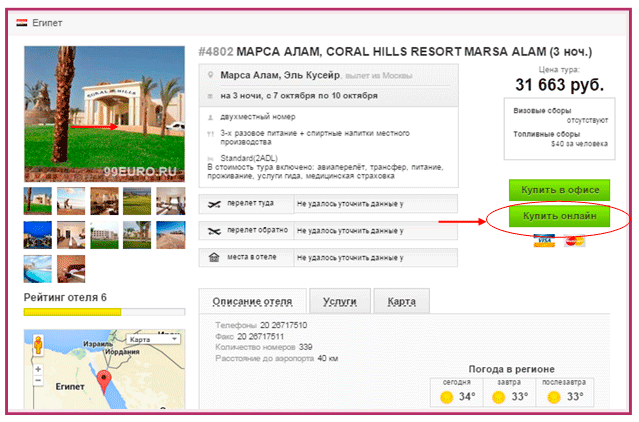Click the Египет label on the map

point(70,387)
